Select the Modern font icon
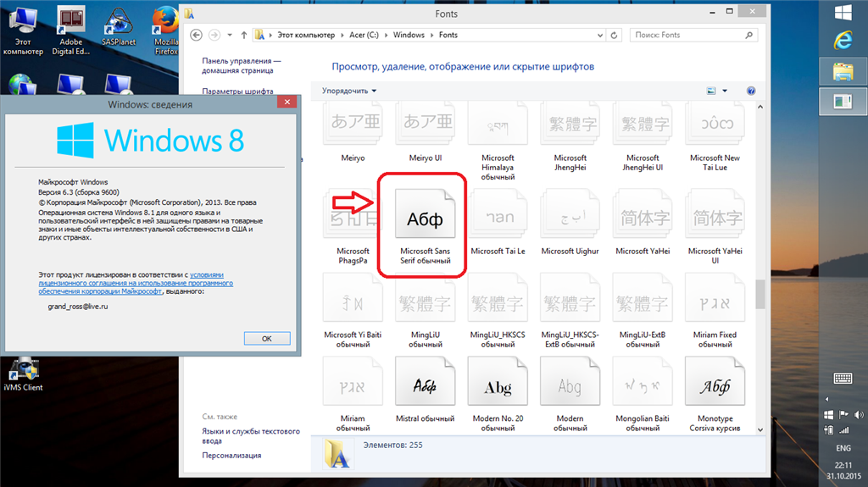This screenshot has height=487, width=868. coord(570,381)
